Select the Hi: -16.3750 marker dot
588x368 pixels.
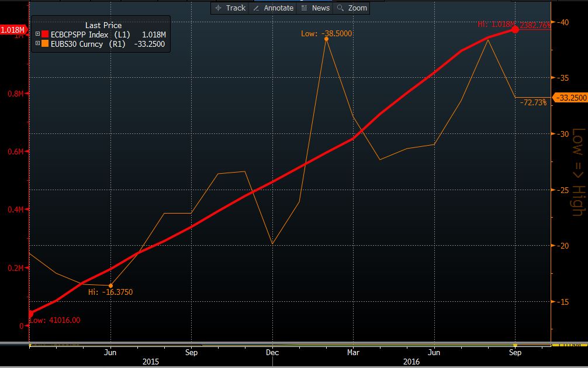pyautogui.click(x=109, y=285)
